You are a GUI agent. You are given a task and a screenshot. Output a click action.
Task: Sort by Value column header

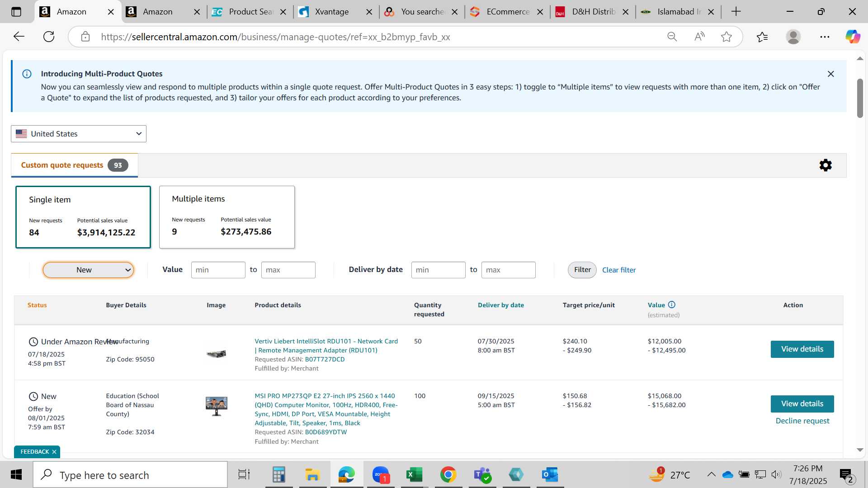click(x=656, y=305)
